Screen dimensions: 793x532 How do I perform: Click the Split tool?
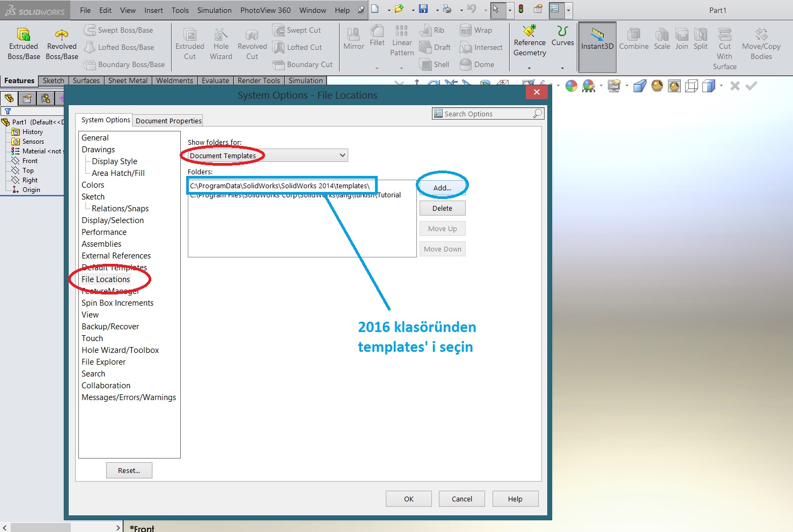(x=701, y=39)
